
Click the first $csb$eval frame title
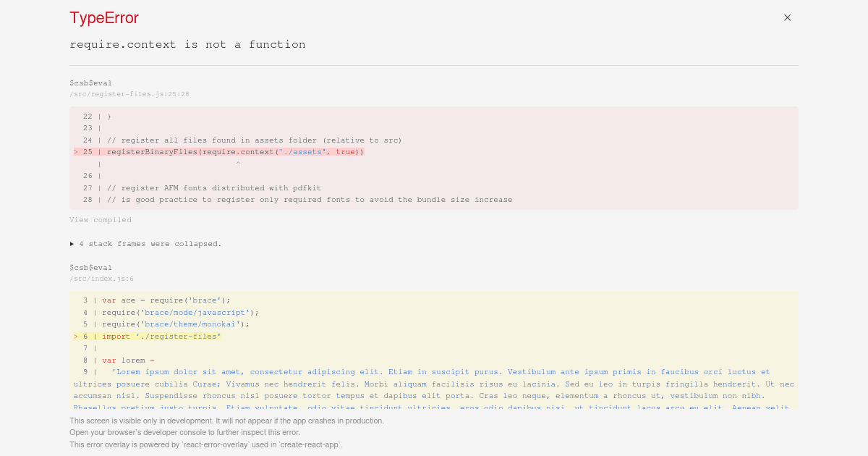90,83
